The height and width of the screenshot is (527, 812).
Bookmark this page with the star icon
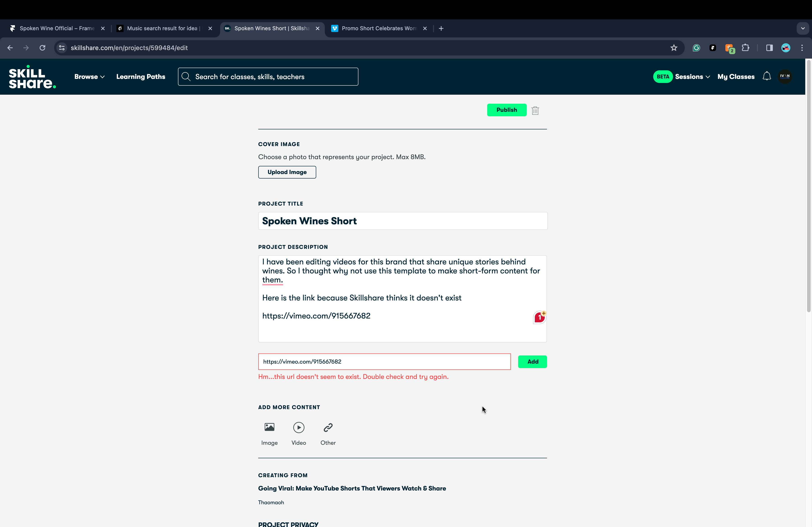click(674, 48)
